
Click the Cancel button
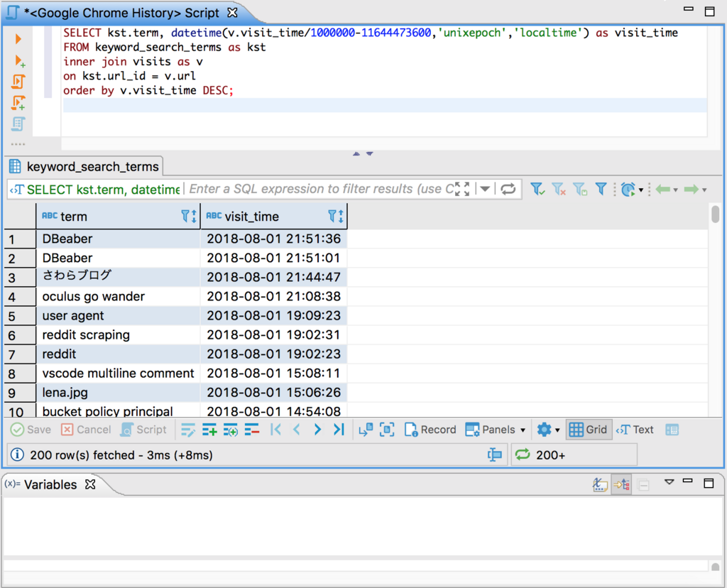pyautogui.click(x=86, y=430)
